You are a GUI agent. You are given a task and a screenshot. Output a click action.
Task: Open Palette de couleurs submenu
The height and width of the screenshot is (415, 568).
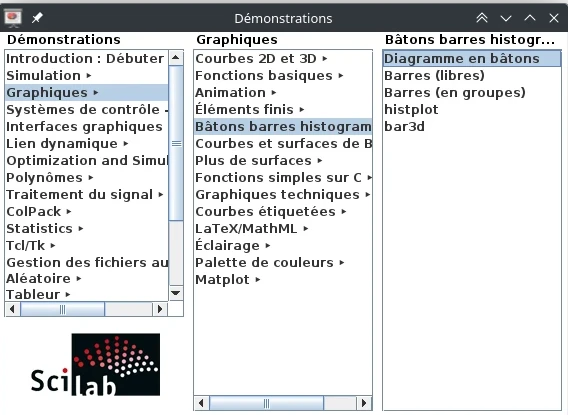pos(283,263)
